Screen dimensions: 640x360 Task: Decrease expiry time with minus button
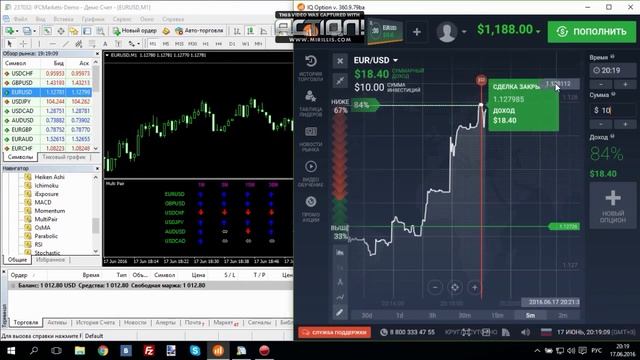coord(601,84)
